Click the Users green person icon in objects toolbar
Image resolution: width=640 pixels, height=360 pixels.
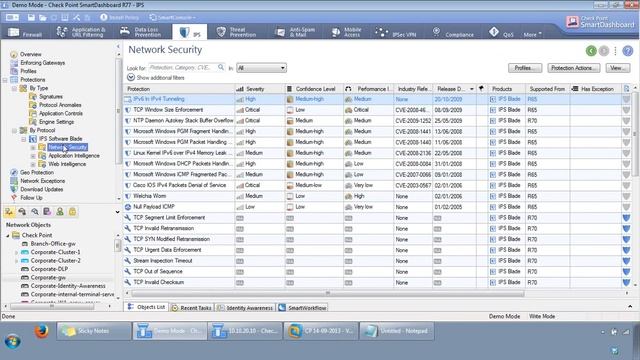(x=60, y=211)
